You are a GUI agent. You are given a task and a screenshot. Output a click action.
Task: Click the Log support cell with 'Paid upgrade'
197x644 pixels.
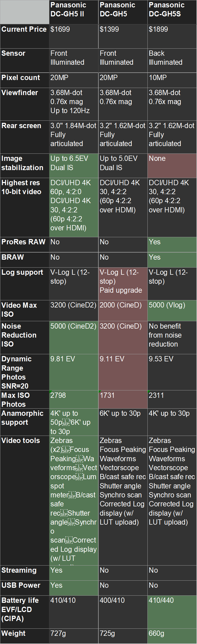(x=123, y=284)
